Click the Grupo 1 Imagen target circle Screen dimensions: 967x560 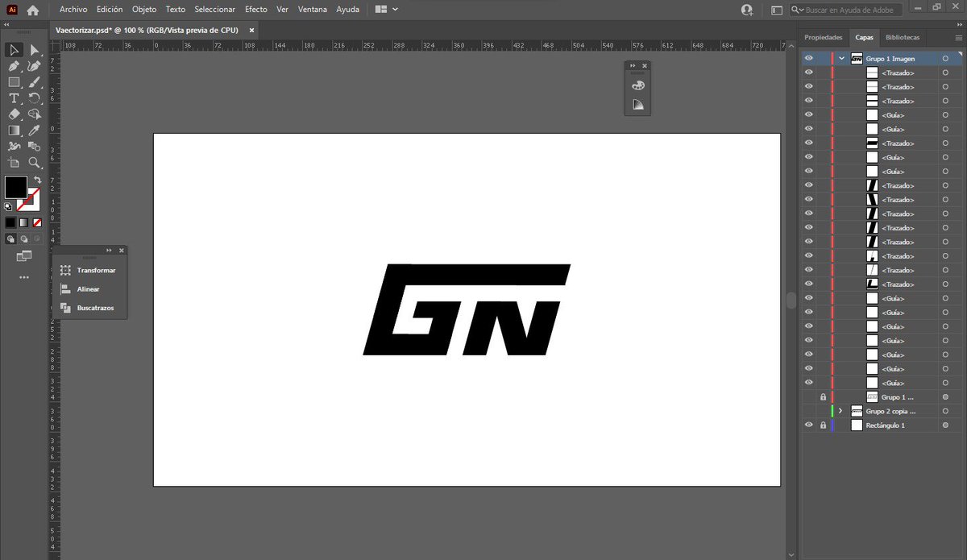pos(945,59)
